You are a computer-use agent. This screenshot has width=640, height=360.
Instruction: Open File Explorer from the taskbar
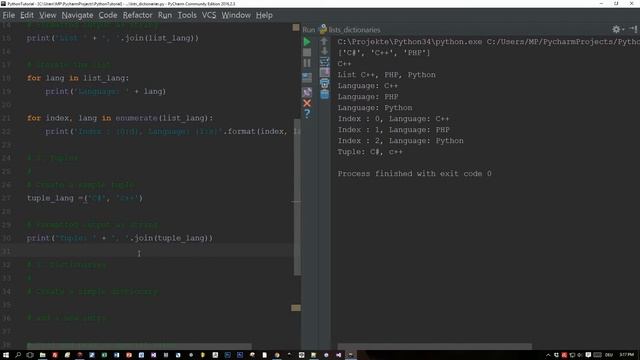coord(42,355)
